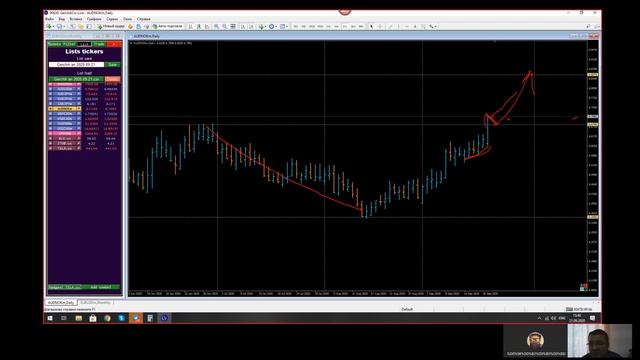This screenshot has width=640, height=360.
Task: Open Chrome from the taskbar
Action: [x=107, y=318]
